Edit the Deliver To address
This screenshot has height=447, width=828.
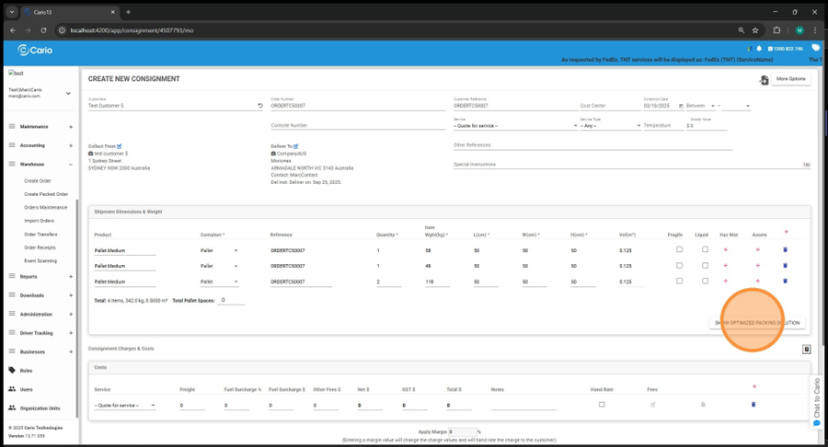point(298,146)
